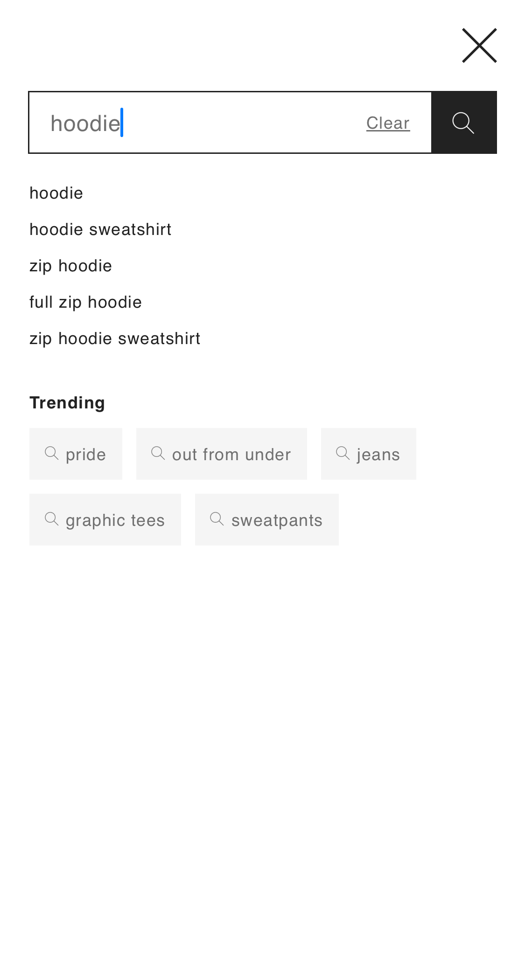Select 'full zip hoodie' suggestion
The height and width of the screenshot is (980, 525).
(85, 302)
